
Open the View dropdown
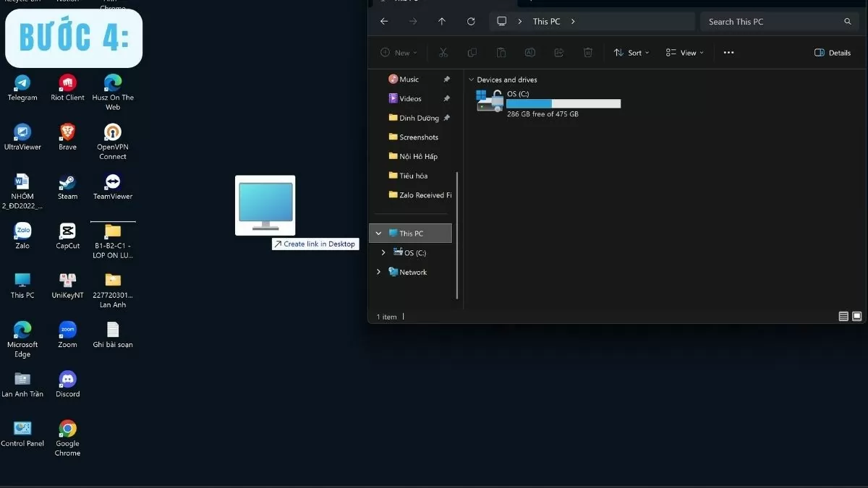[x=684, y=52]
